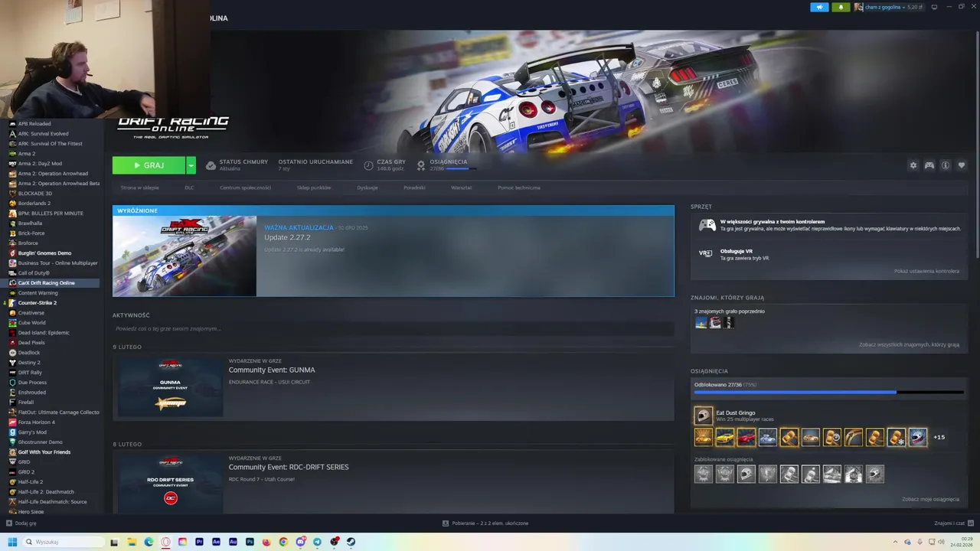Click the red car achievement icon

tap(746, 437)
